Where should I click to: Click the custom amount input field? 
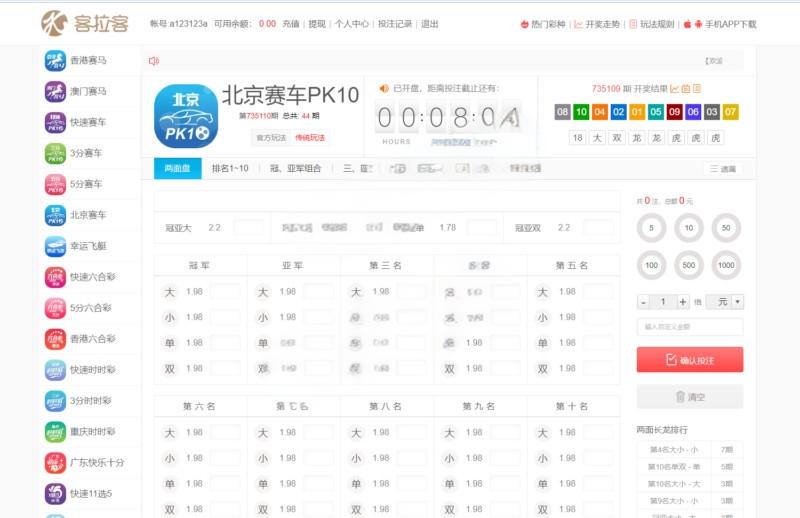tap(690, 327)
